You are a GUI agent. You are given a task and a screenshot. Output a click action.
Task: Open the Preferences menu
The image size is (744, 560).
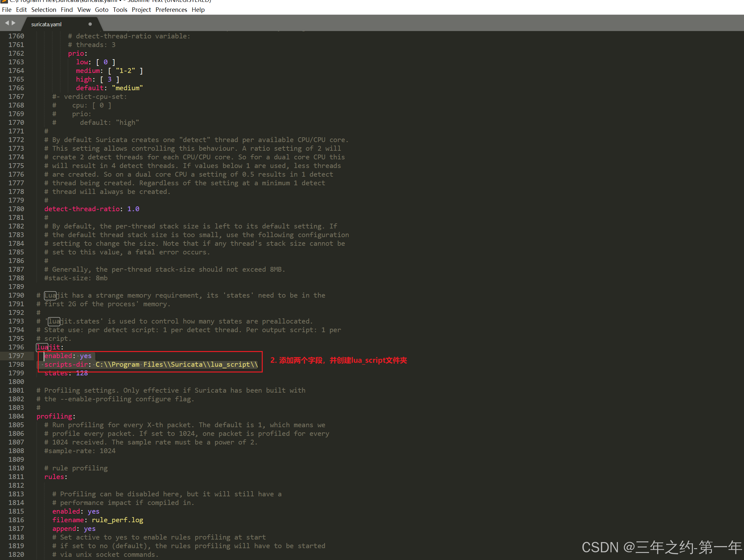[171, 10]
